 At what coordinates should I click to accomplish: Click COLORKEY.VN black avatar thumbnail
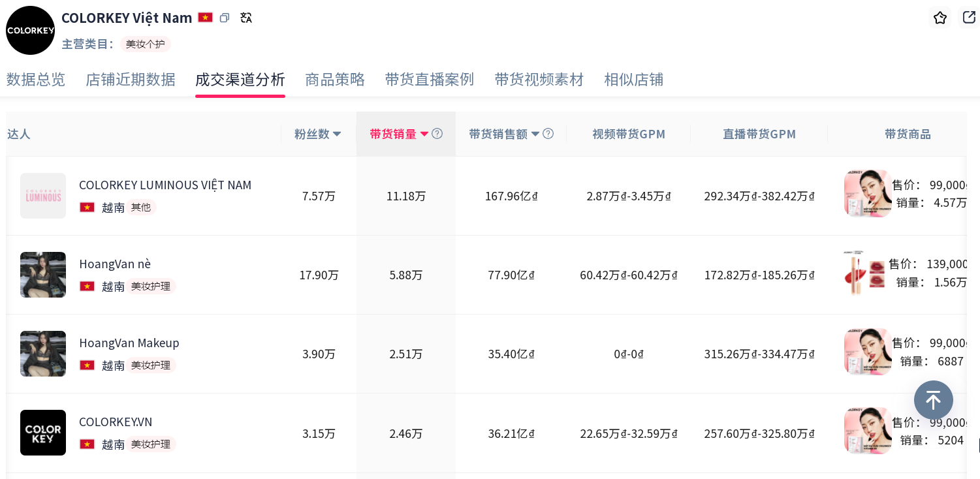tap(43, 433)
